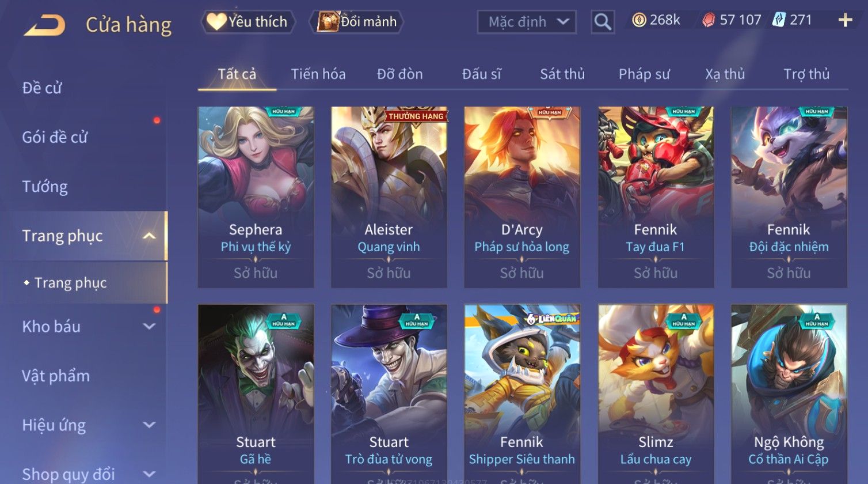Screen dimensions: 868x484
Task: Switch to the Tiến hóa tab
Action: pos(318,74)
